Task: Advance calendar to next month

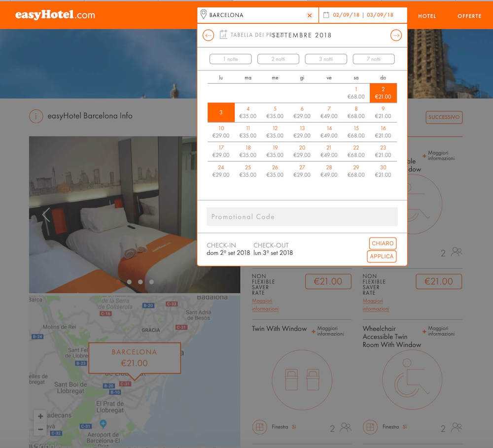Action: 396,35
